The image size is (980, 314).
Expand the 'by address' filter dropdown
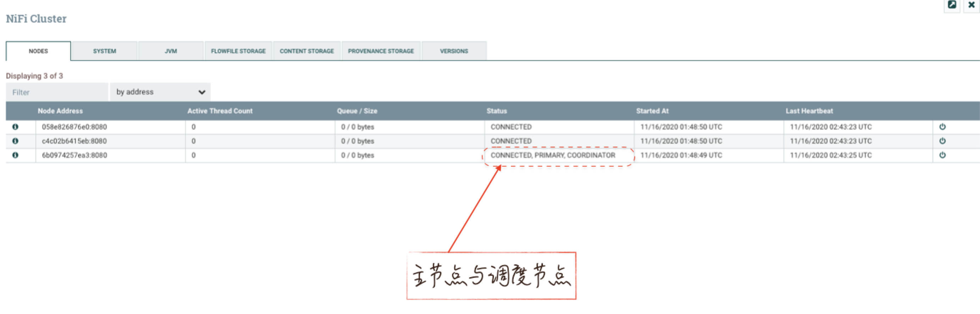point(160,92)
